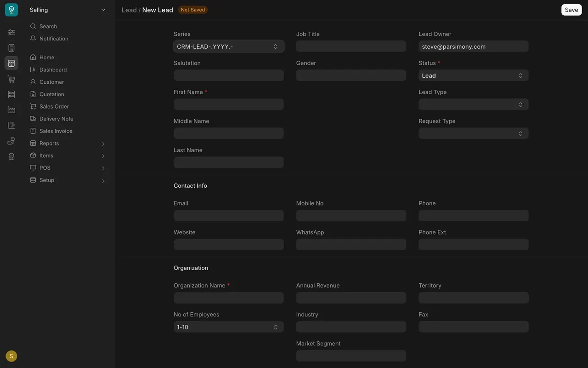Open the Selling workspace switcher dropdown
Image resolution: width=588 pixels, height=368 pixels.
pyautogui.click(x=68, y=10)
